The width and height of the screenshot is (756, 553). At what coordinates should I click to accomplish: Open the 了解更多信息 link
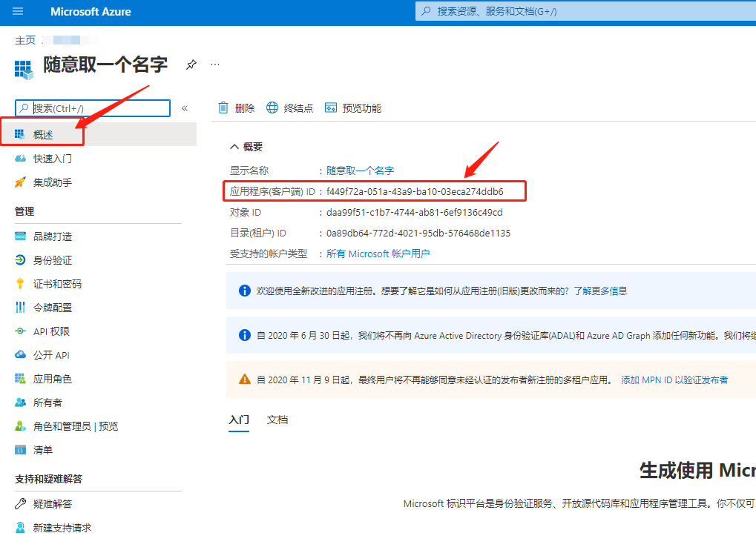coord(599,291)
